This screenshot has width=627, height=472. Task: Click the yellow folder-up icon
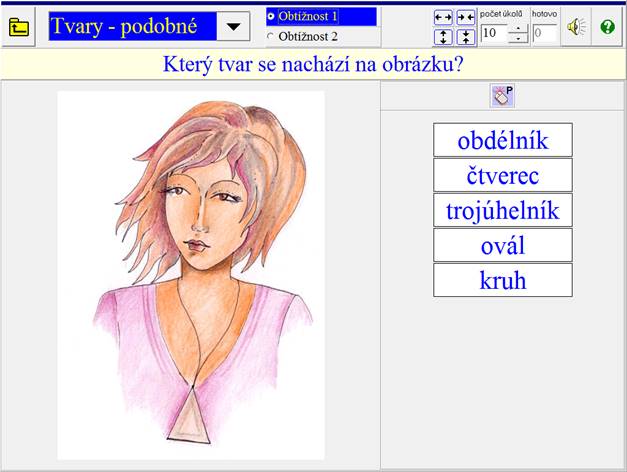[18, 27]
